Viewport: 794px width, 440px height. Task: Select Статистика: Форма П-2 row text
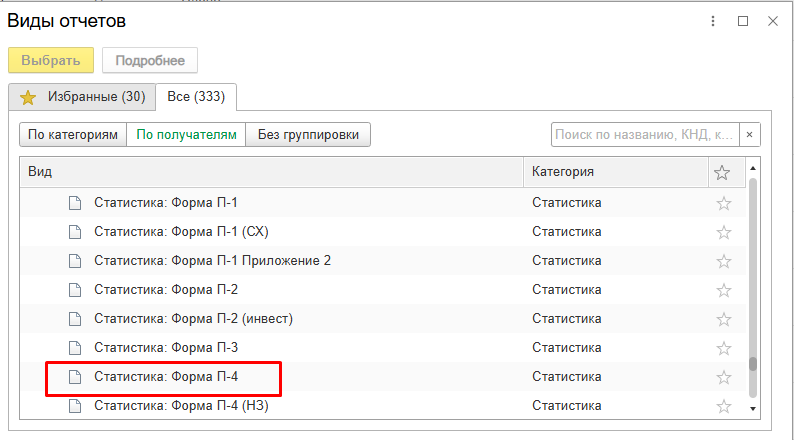(166, 289)
